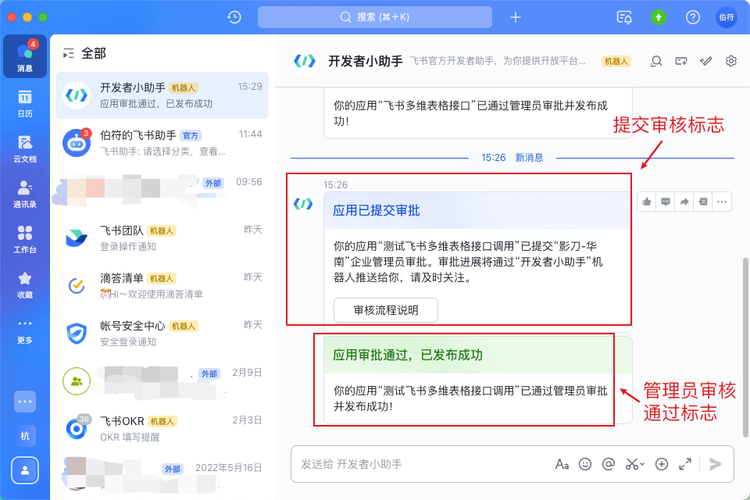Viewport: 750px width, 500px height.
Task: Open text formatting Aa icon
Action: pos(562,464)
